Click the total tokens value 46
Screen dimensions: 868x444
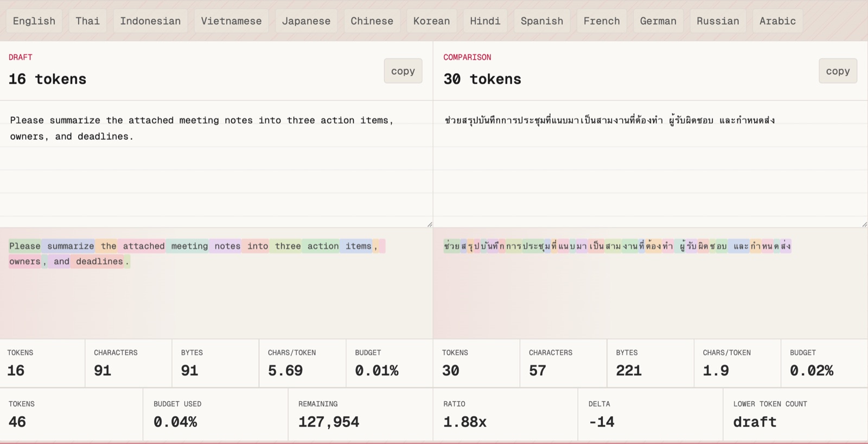tap(17, 422)
